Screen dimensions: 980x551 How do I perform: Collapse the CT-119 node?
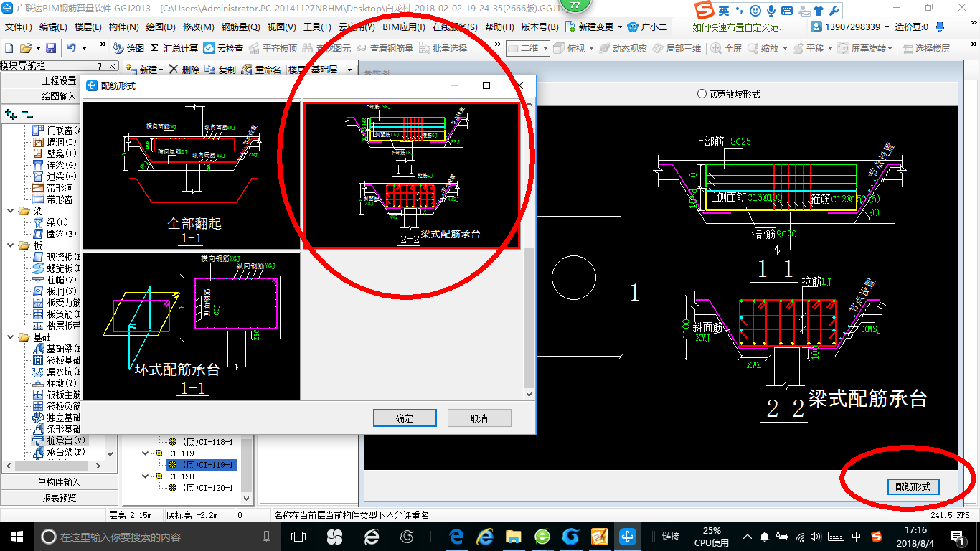[x=146, y=453]
